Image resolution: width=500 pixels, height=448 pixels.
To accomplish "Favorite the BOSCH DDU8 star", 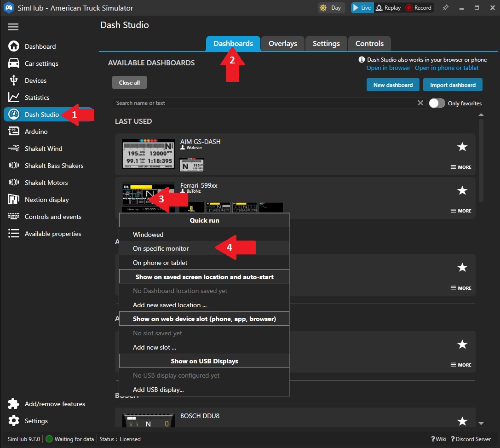I will pyautogui.click(x=462, y=421).
